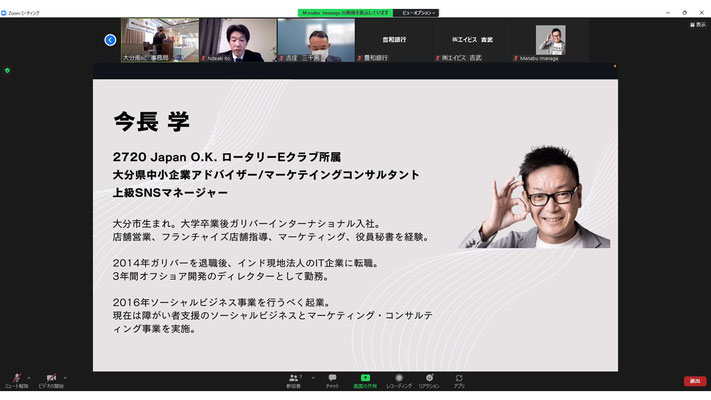This screenshot has width=711, height=400.
Task: Select the ㈱エイビス 吉武 participant tile
Action: (472, 40)
